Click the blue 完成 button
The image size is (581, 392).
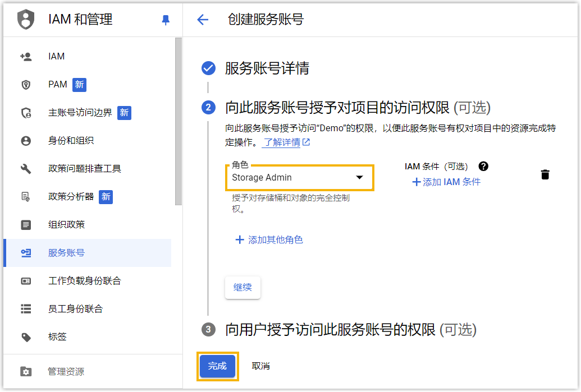coord(217,366)
